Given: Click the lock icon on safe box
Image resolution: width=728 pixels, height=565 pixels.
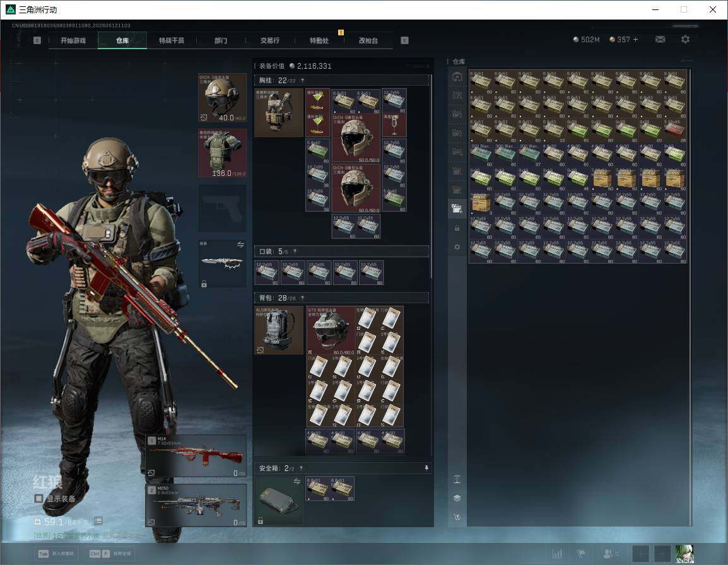Looking at the screenshot, I should pos(261,521).
